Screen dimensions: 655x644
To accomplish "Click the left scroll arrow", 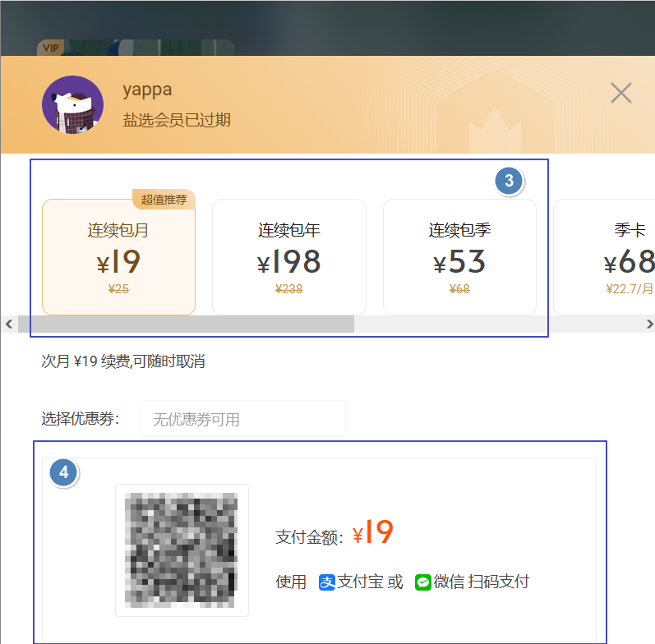I will tap(9, 324).
